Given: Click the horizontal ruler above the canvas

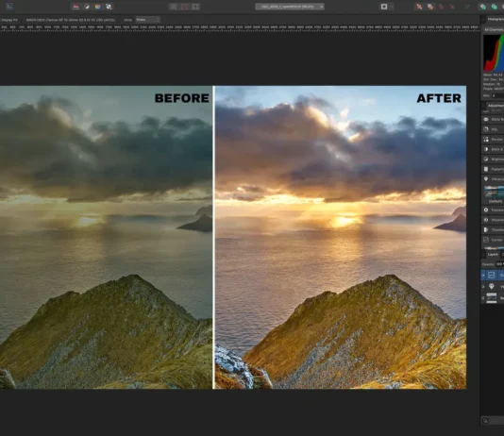Looking at the screenshot, I should coord(240,28).
